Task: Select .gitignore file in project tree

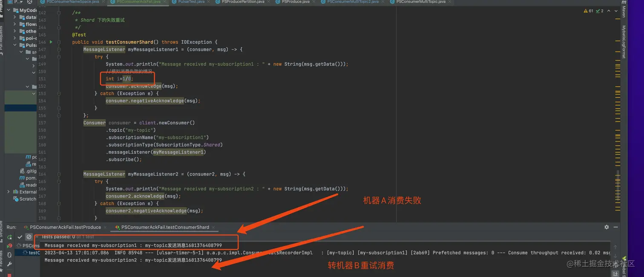Action: (28, 171)
